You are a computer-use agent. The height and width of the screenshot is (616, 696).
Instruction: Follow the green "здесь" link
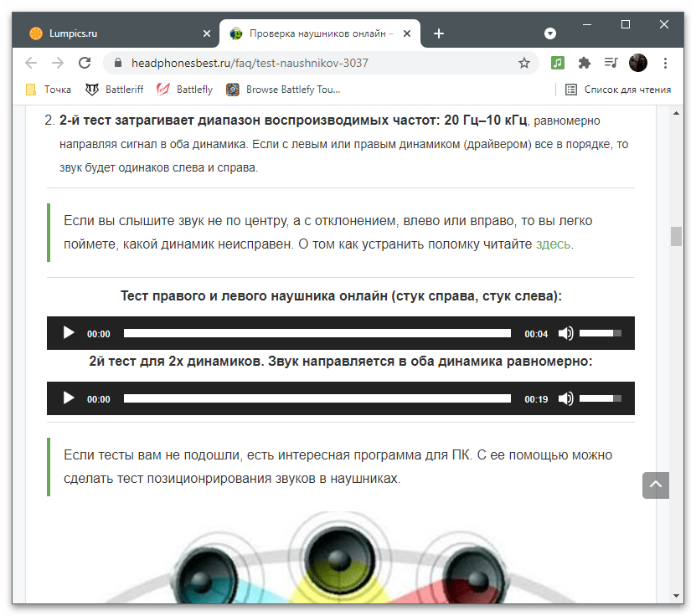coord(553,244)
